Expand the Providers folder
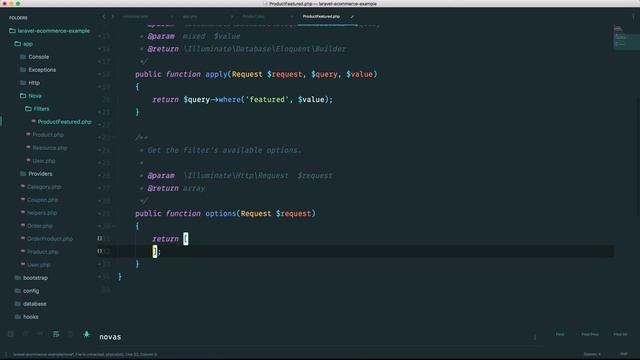640x360 pixels. coord(36,174)
